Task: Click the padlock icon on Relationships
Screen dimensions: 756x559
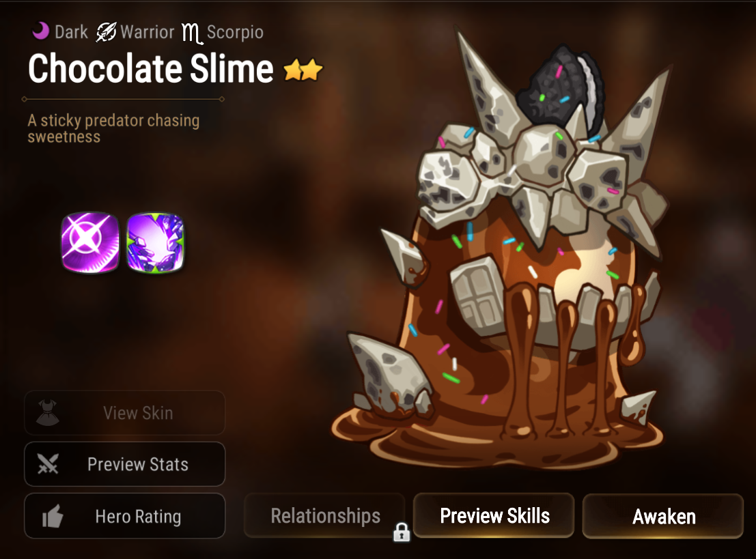Action: [x=402, y=532]
